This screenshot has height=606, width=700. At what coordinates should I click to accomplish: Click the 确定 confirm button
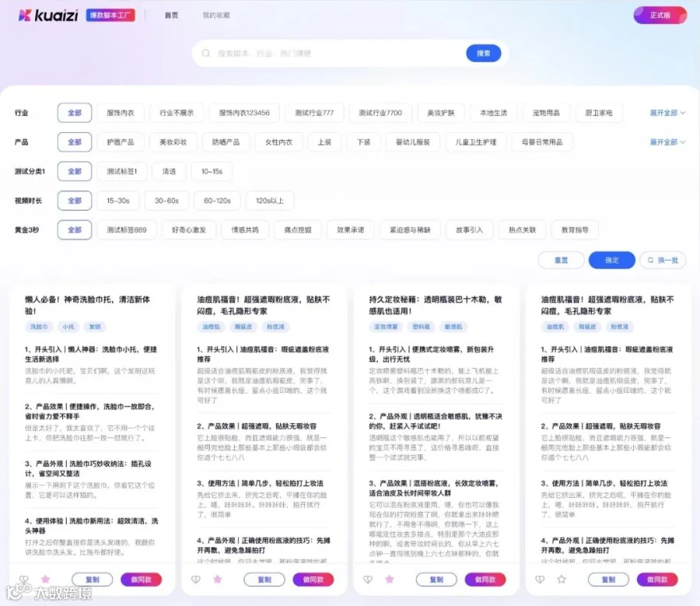pos(611,260)
